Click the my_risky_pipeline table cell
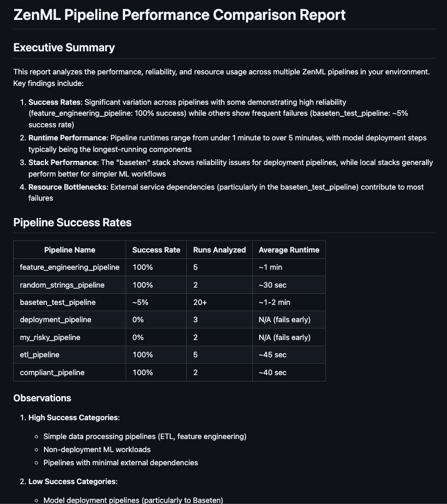The image size is (447, 504). 50,337
